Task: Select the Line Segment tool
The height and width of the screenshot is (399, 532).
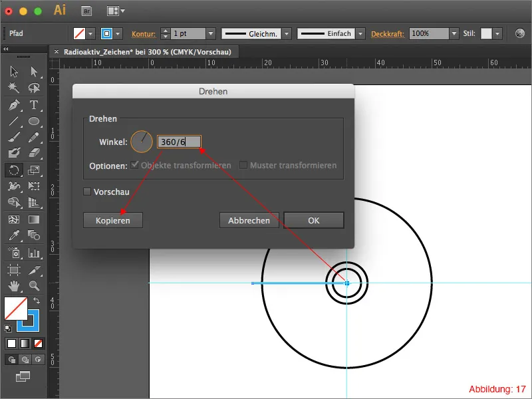Action: click(14, 121)
